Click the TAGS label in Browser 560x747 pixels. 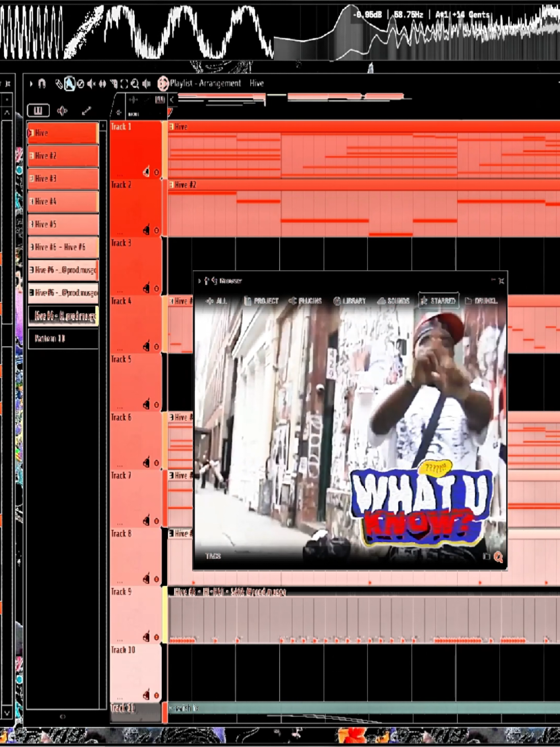(213, 556)
